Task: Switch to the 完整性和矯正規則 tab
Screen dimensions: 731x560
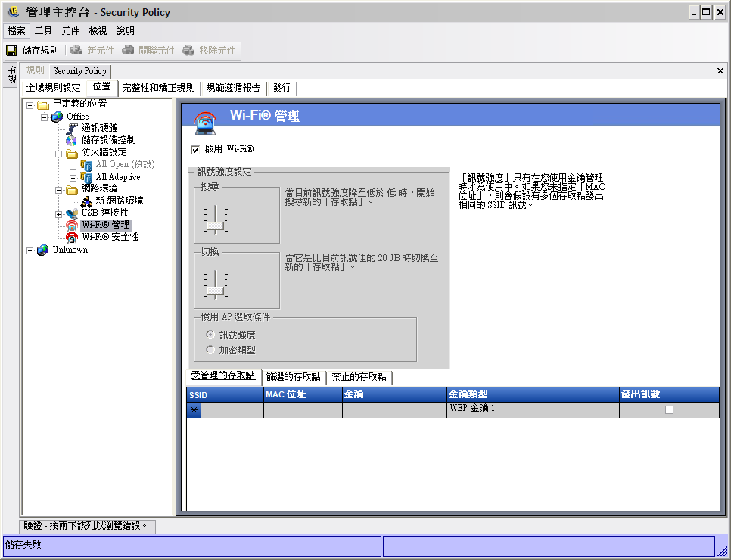Action: [158, 88]
